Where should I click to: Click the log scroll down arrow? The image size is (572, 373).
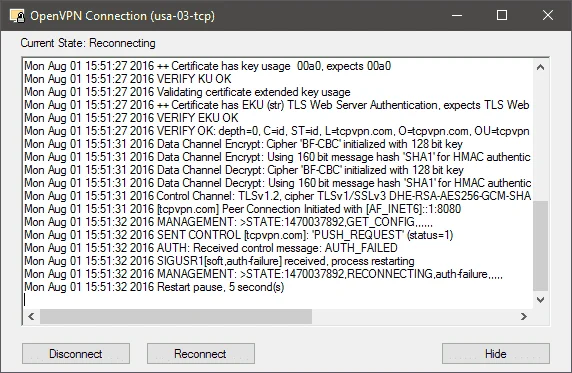click(541, 300)
